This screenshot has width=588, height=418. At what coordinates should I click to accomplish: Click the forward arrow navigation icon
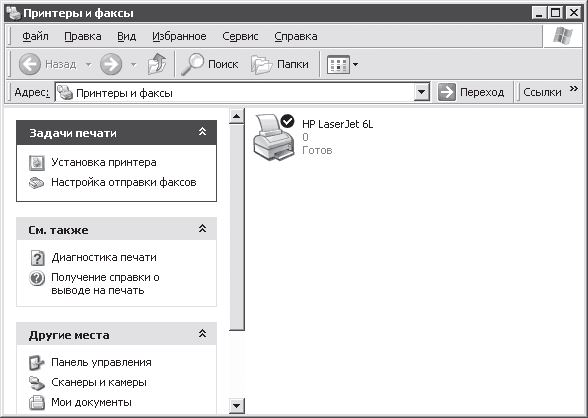tap(111, 64)
